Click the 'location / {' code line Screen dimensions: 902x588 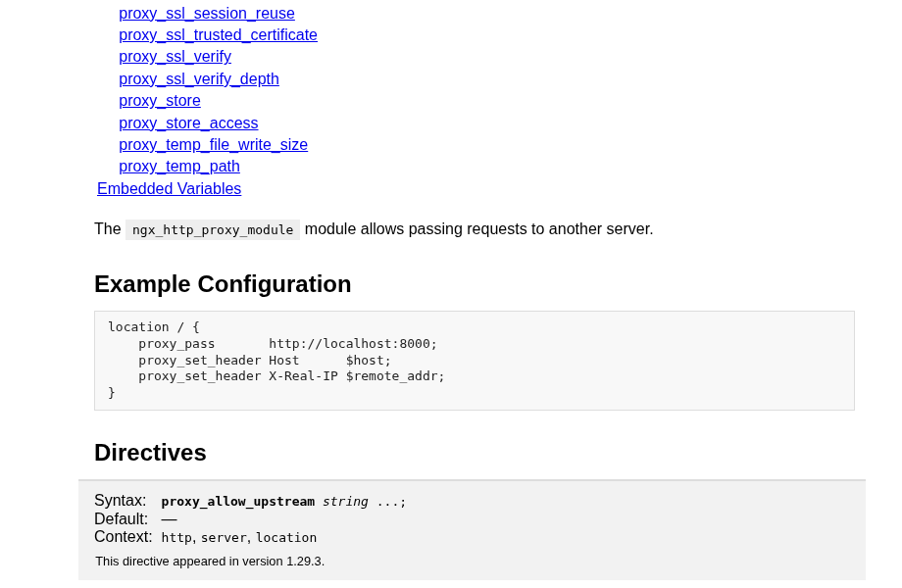(x=154, y=327)
